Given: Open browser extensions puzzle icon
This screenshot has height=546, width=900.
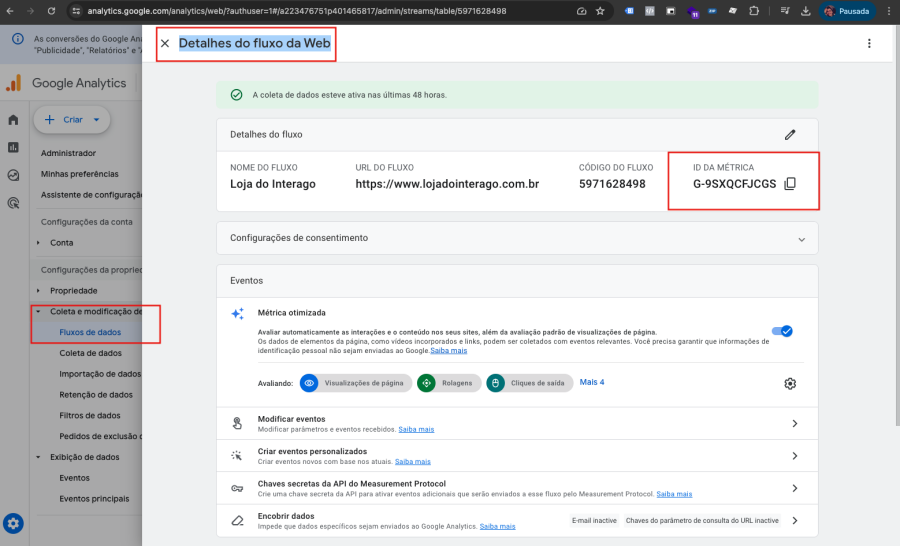Looking at the screenshot, I should (754, 11).
